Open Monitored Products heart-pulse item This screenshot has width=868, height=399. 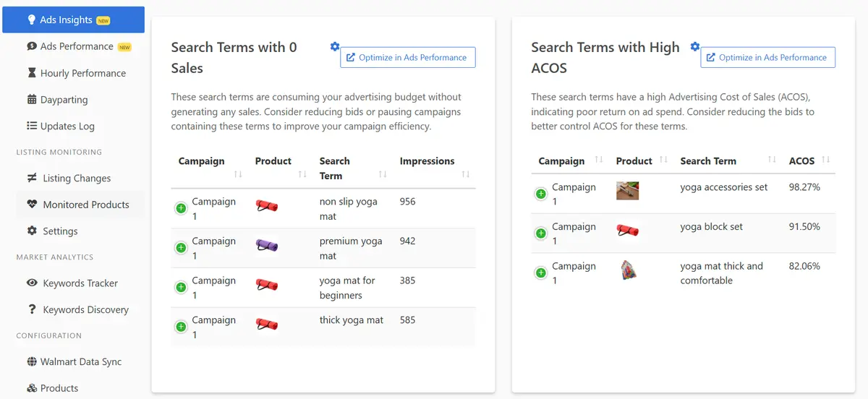click(85, 205)
